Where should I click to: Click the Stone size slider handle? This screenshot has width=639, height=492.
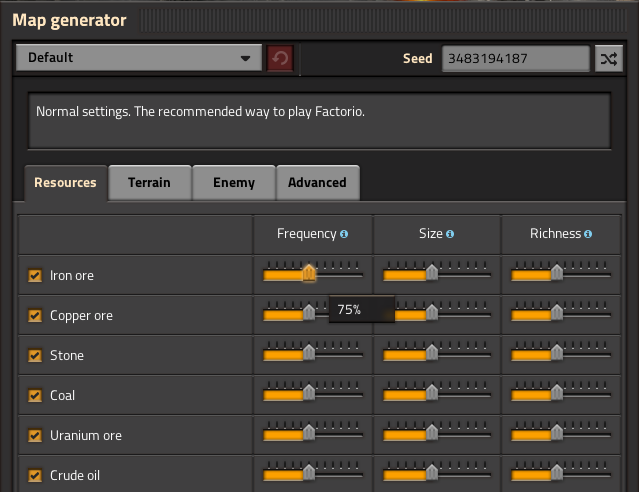(432, 352)
